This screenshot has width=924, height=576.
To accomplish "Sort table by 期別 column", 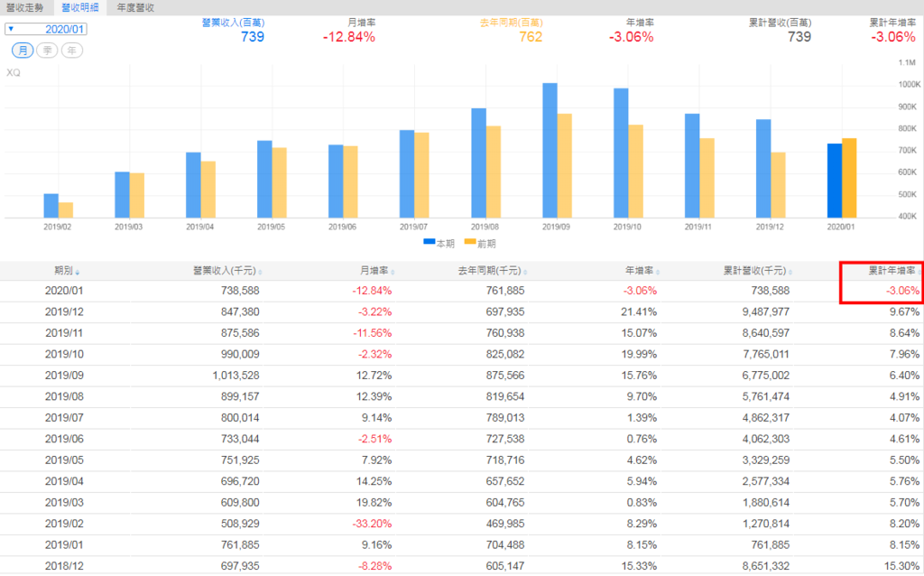I will coord(67,271).
